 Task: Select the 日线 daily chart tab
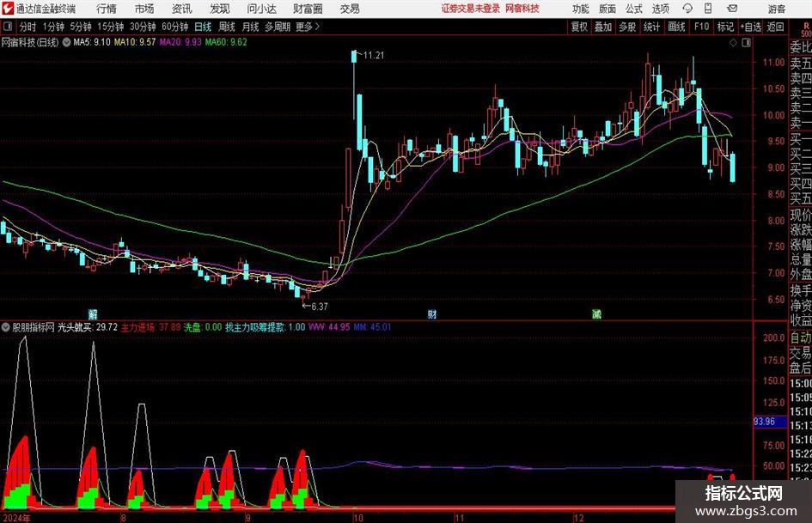coord(203,27)
